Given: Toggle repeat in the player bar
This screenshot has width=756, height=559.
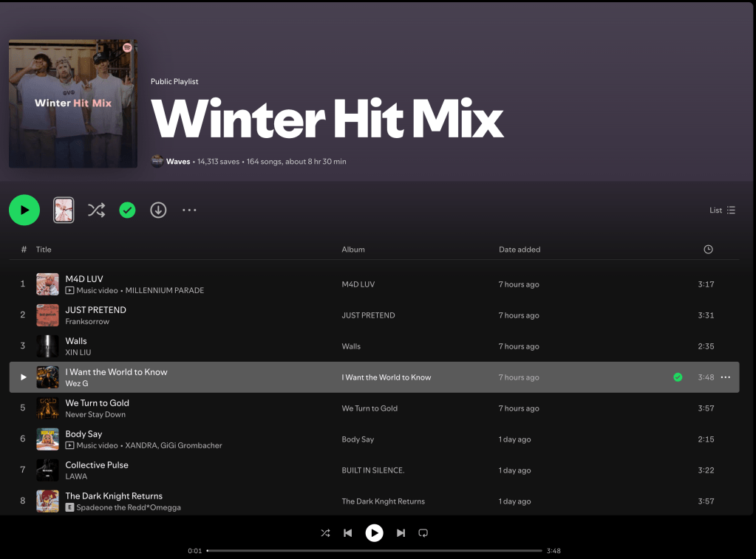Looking at the screenshot, I should 423,533.
